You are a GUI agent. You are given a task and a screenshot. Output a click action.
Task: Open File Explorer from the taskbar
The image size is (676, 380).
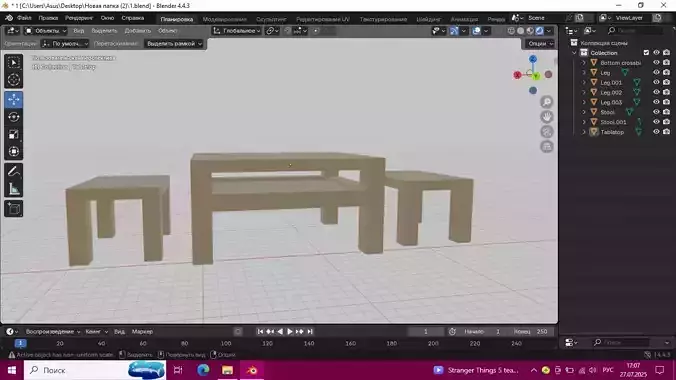(x=227, y=370)
